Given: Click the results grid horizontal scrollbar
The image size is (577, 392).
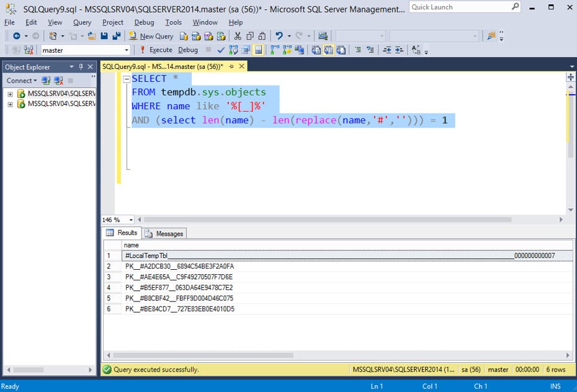Looking at the screenshot, I should click(203, 355).
